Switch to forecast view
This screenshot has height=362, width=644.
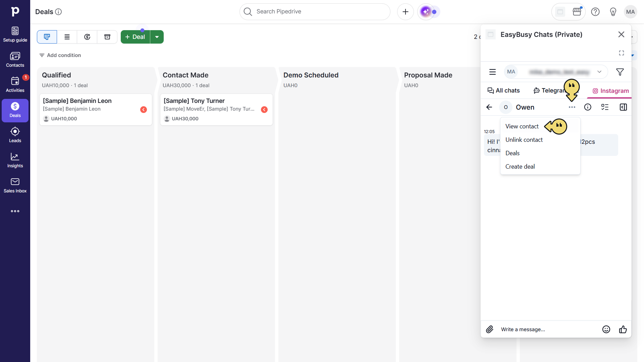(x=87, y=37)
